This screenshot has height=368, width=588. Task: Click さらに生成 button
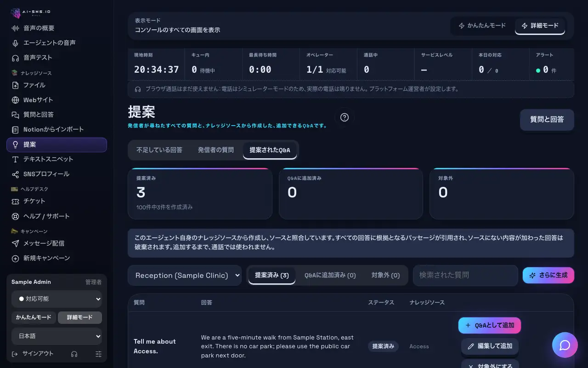548,275
